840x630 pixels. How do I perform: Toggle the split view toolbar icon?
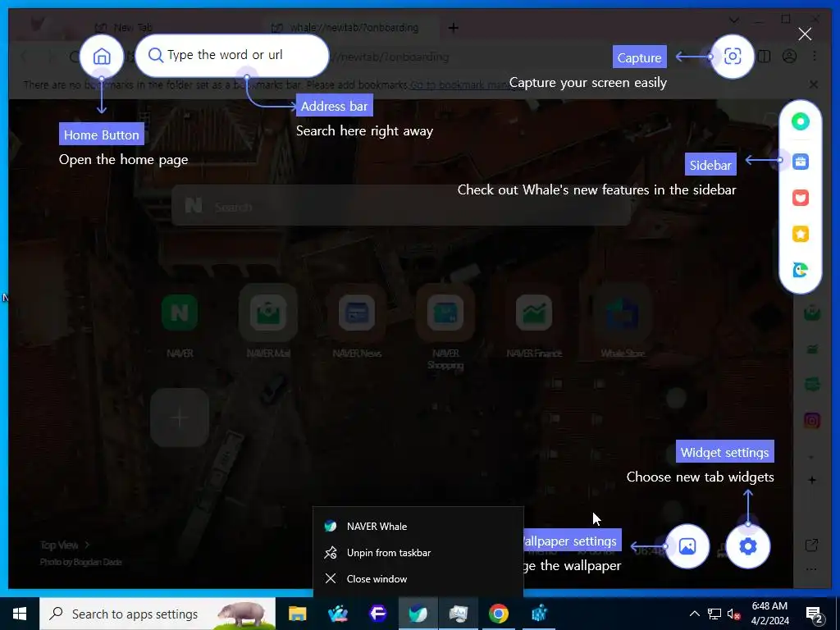765,57
